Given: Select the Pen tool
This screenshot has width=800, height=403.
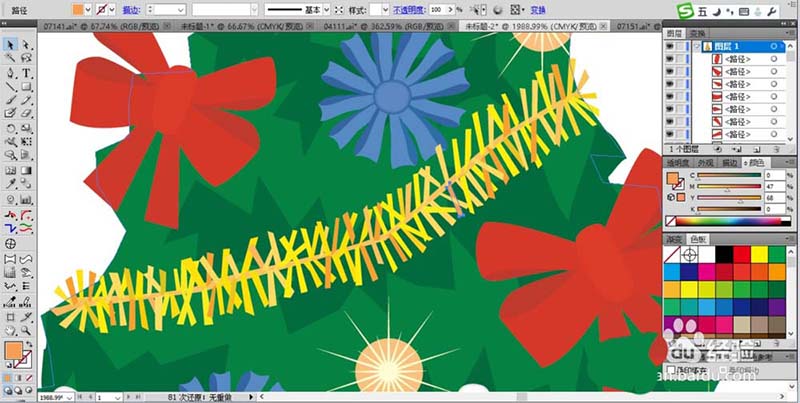Looking at the screenshot, I should click(11, 73).
